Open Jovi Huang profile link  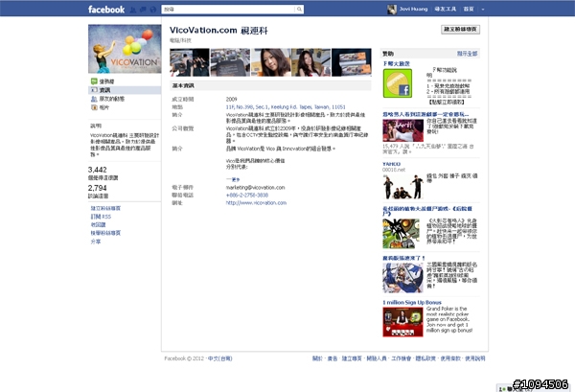413,10
